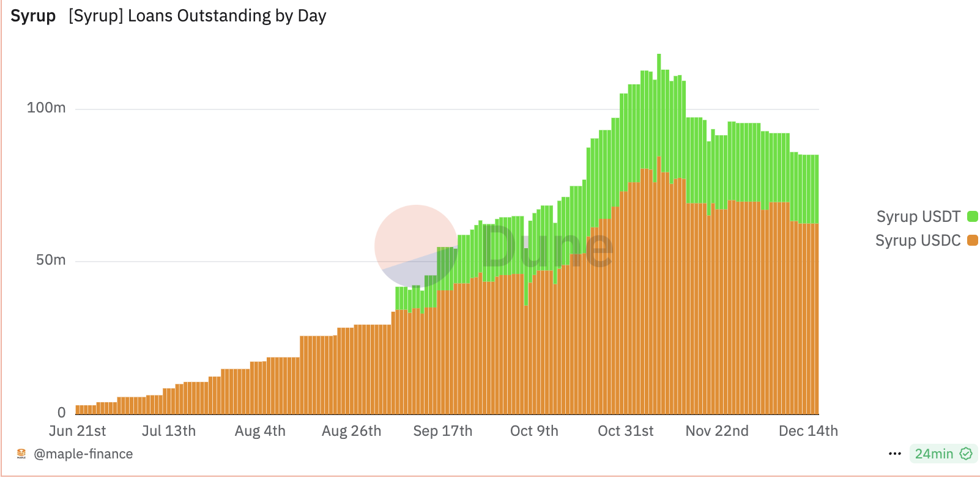
Task: Toggle the Syrup USDT legend label
Action: pos(918,216)
